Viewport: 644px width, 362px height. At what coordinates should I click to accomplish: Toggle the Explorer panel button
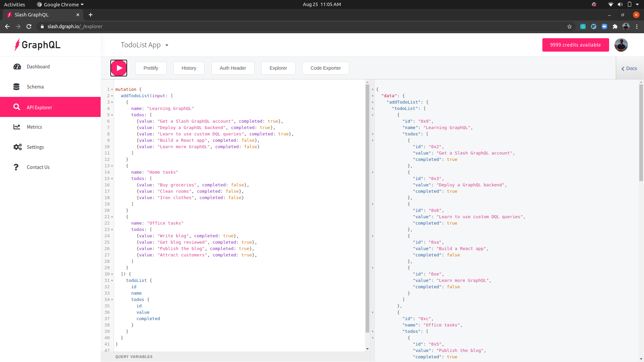point(278,68)
